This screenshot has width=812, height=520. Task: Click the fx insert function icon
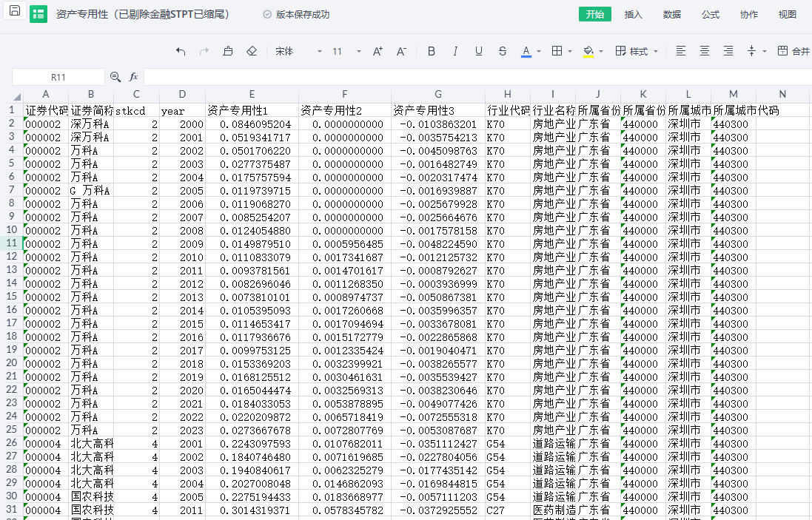[x=134, y=77]
